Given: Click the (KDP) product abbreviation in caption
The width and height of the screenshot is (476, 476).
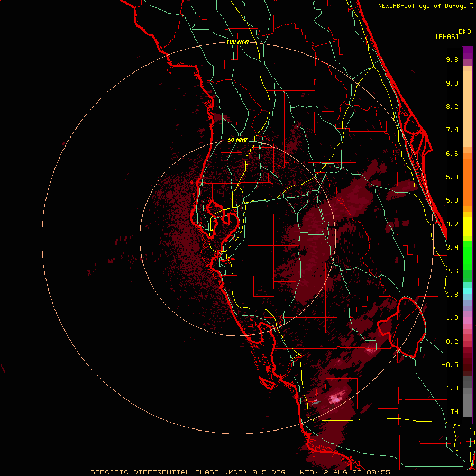Looking at the screenshot, I should tap(235, 472).
